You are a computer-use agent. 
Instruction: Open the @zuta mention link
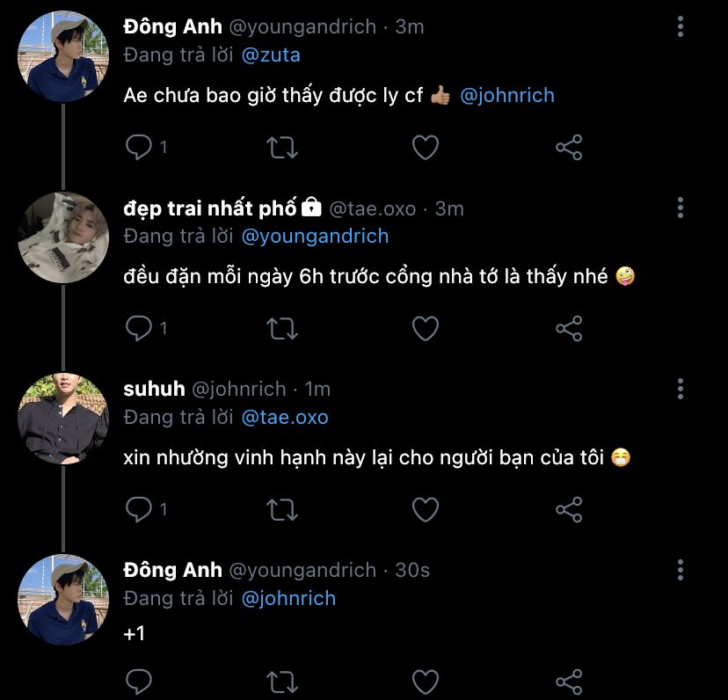pos(270,55)
